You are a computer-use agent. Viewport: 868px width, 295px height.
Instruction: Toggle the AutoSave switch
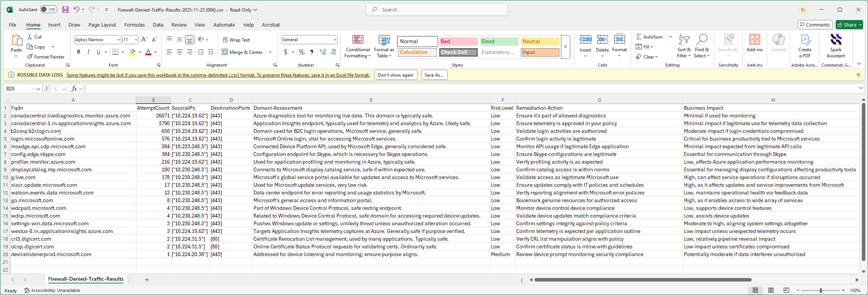(x=49, y=10)
